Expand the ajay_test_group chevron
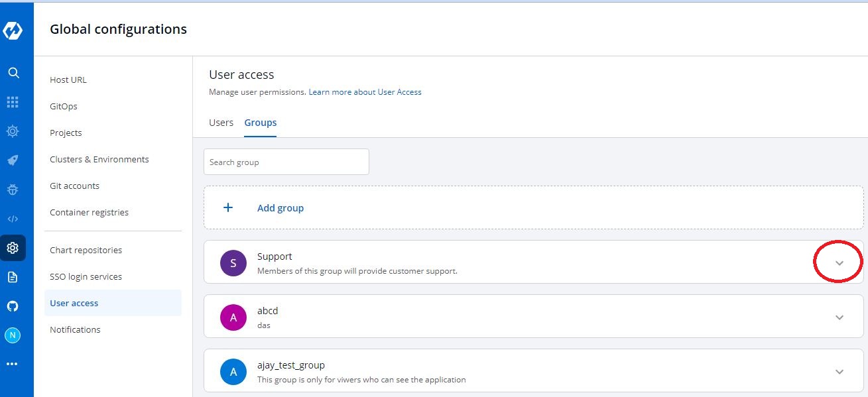This screenshot has height=397, width=868. pos(839,372)
